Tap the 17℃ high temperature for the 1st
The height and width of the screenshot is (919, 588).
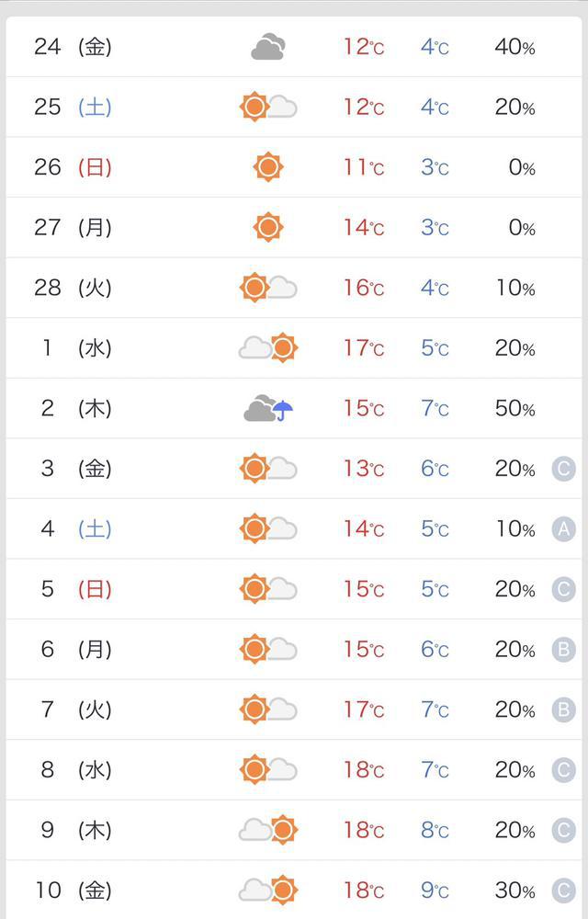coord(364,348)
